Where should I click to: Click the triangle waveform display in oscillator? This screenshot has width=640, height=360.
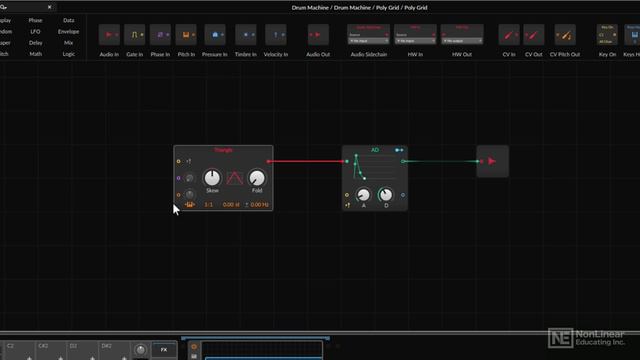[x=235, y=178]
